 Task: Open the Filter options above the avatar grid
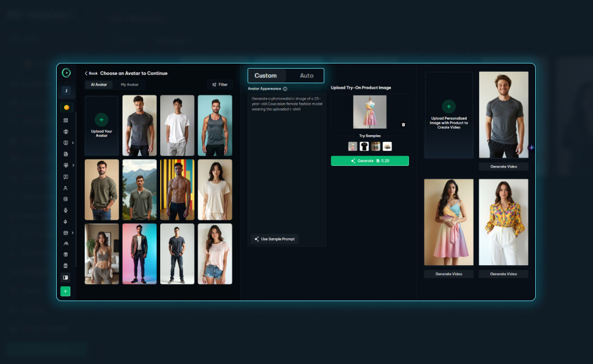coord(220,84)
